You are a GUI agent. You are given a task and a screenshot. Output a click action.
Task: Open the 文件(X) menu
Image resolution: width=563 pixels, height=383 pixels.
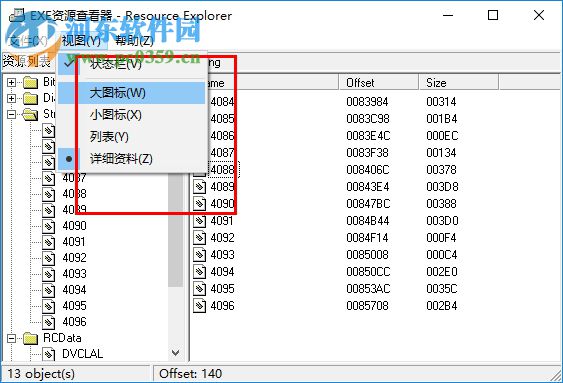pos(27,41)
